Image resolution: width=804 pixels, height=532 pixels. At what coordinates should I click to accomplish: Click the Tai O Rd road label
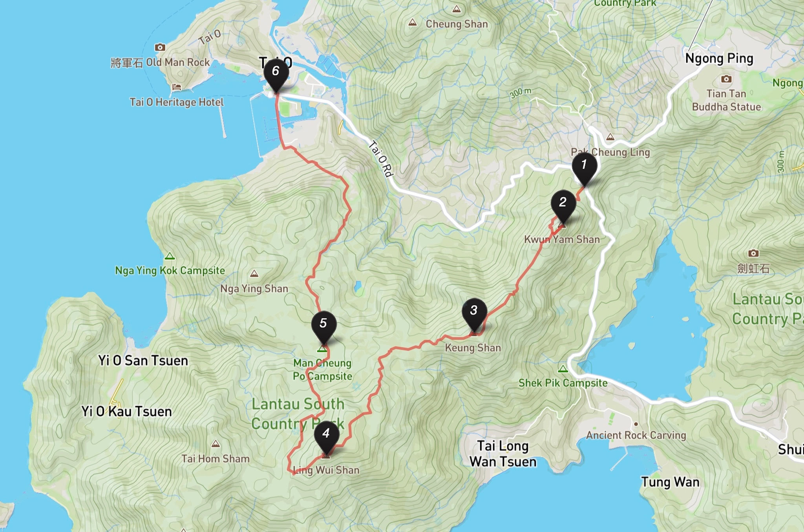[380, 159]
